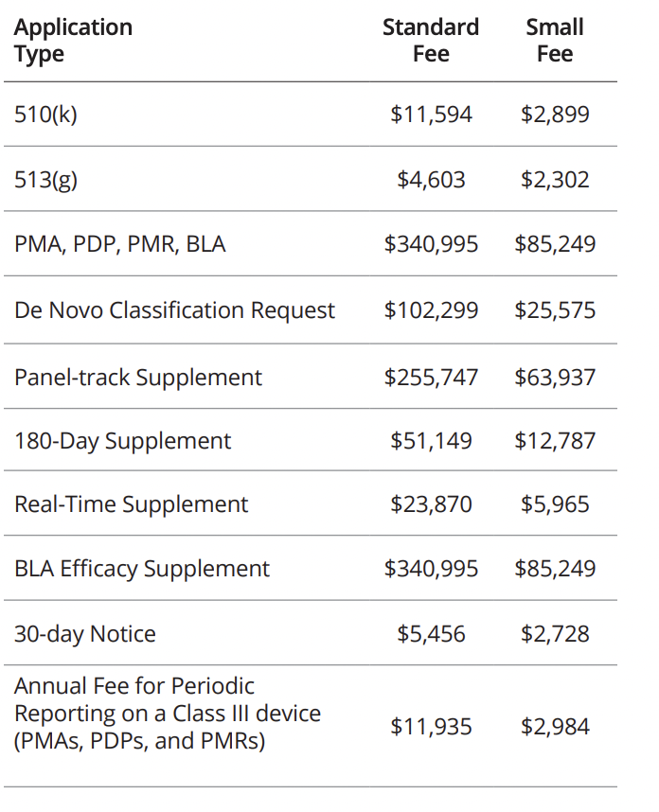The image size is (659, 812).
Task: Select the Panel-track Supplement label
Action: (138, 377)
